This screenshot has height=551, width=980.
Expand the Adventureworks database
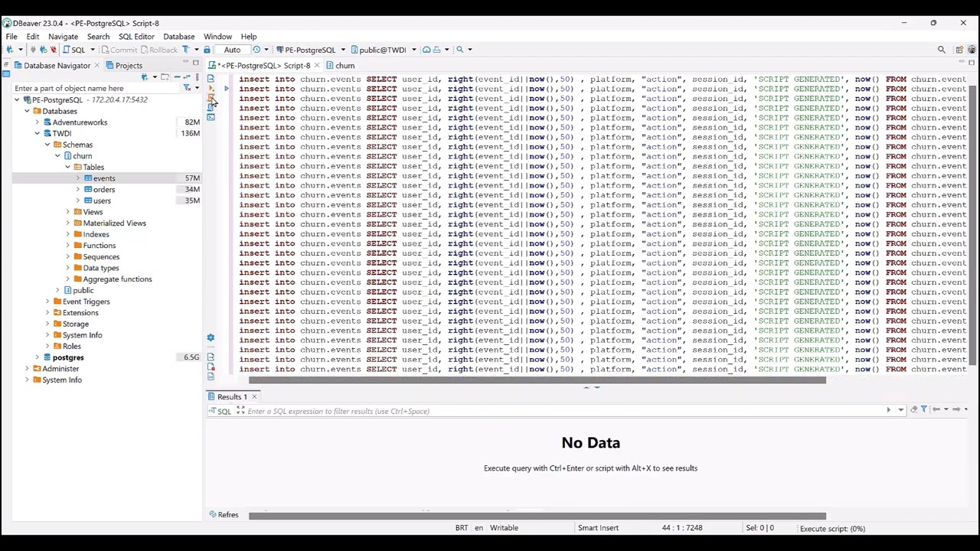(37, 122)
